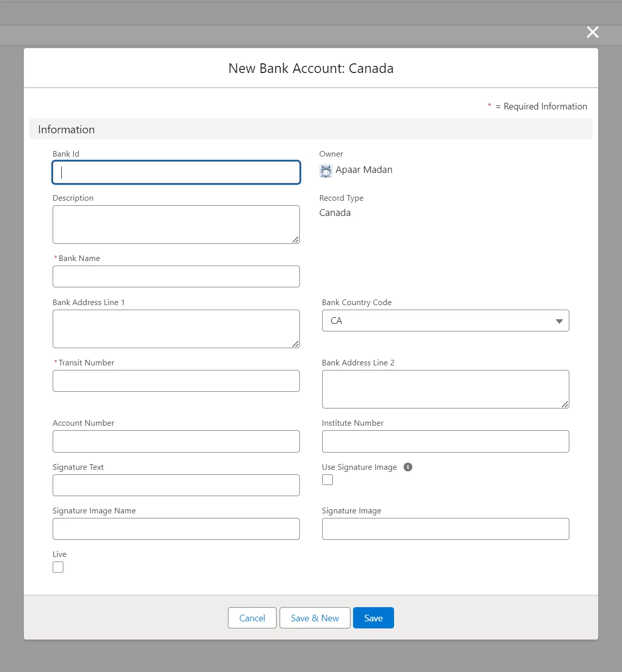Click the owner avatar icon

(326, 171)
